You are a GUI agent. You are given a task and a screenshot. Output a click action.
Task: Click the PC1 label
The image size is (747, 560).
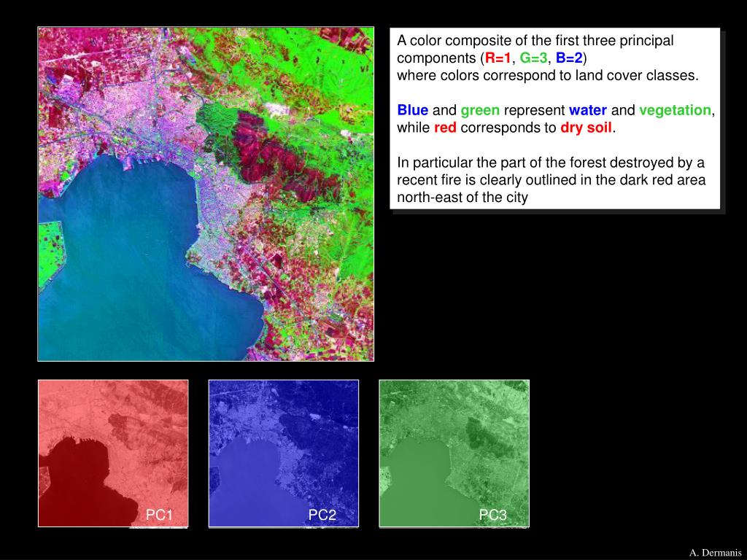[158, 515]
